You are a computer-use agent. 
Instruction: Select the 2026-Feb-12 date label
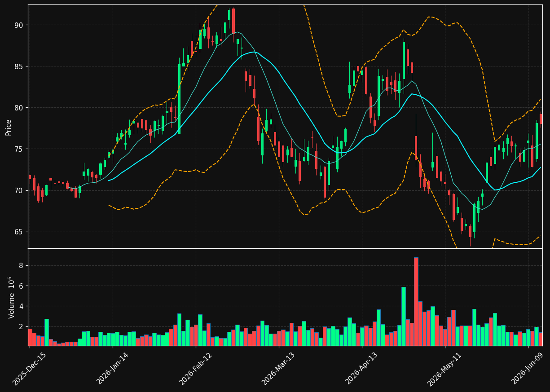coord(195,369)
